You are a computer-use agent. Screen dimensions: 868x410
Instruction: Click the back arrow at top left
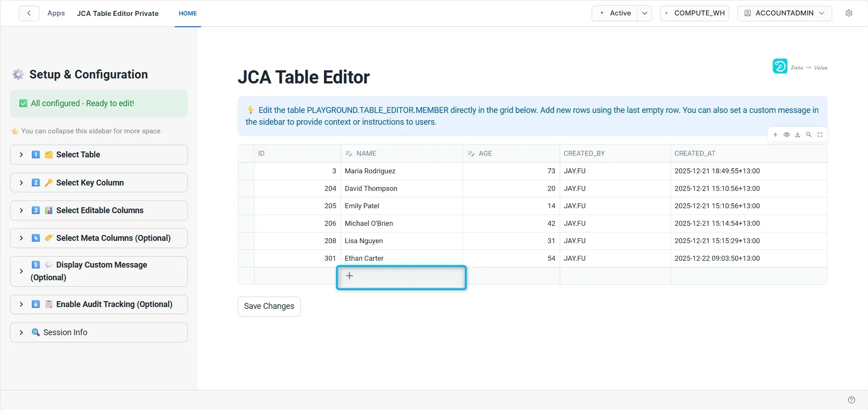click(x=29, y=13)
